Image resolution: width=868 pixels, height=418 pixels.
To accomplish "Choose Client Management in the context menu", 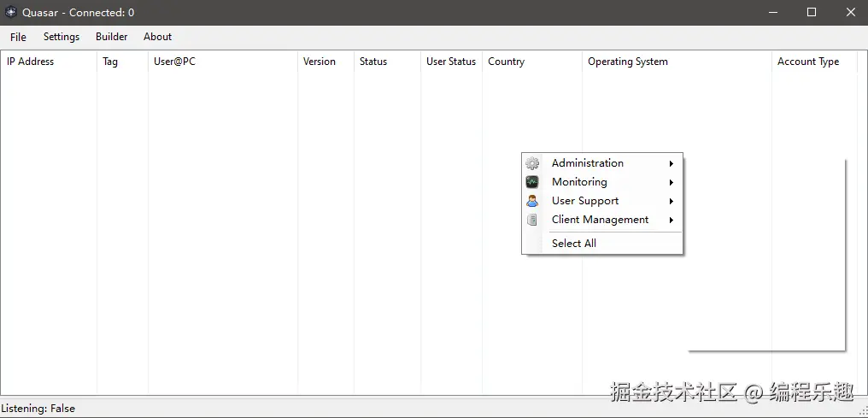I will pyautogui.click(x=602, y=220).
